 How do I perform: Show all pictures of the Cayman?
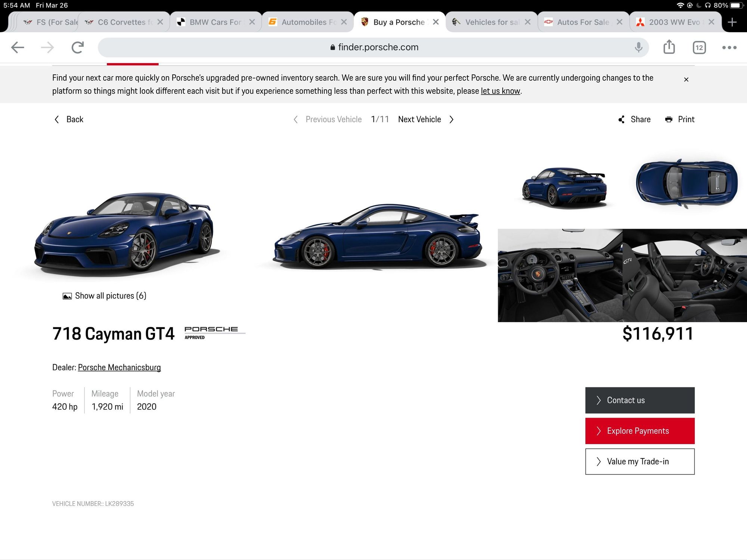[x=105, y=296]
